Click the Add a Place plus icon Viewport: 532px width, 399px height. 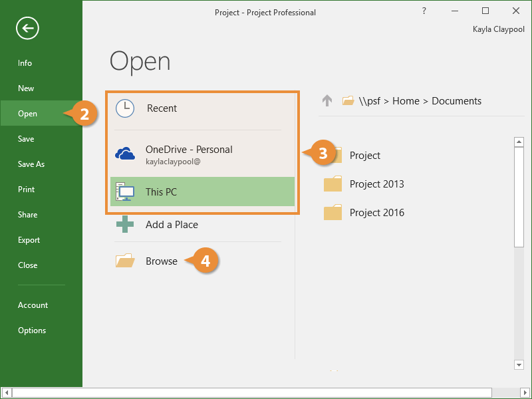pos(125,225)
